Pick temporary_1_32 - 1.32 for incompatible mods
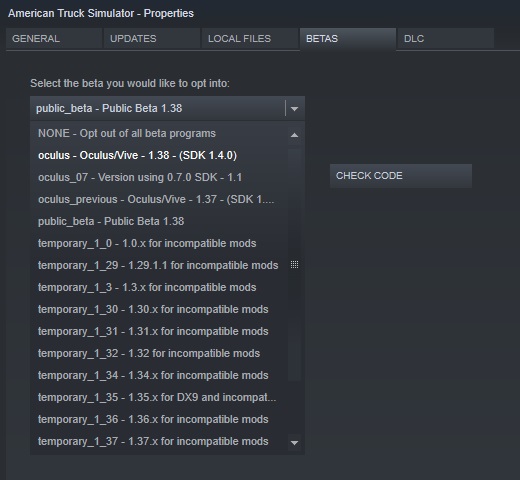Viewport: 520px width, 480px height. (159, 353)
